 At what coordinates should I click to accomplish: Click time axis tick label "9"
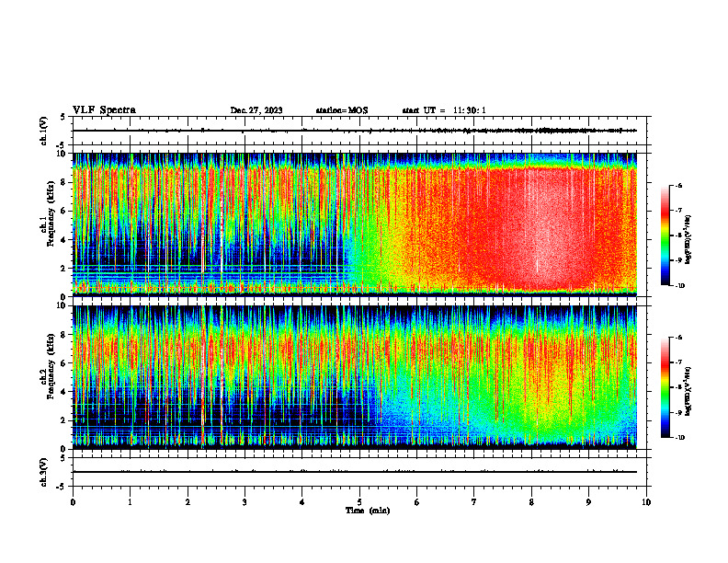click(588, 502)
